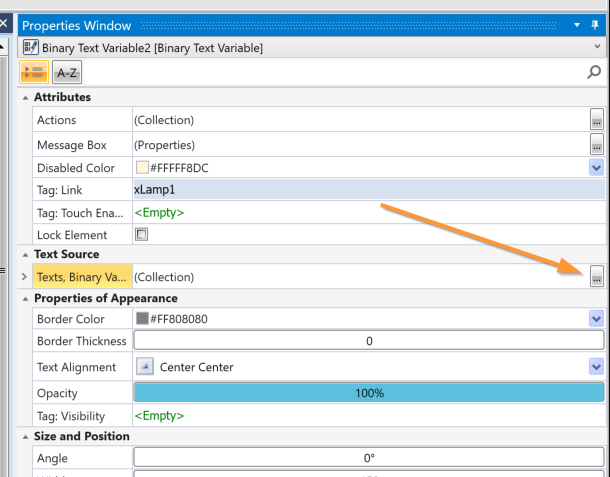Expand the Texts, Binary Variable row
Screen dimensions: 610x477
tap(24, 277)
